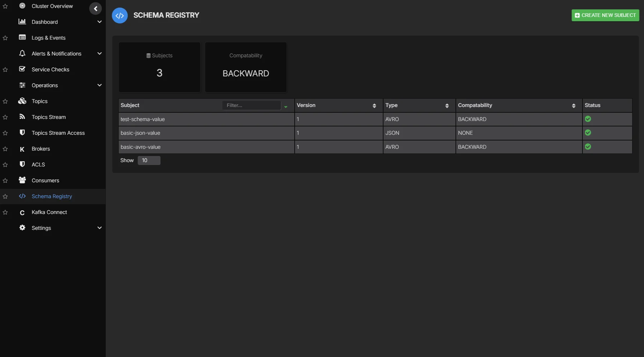The width and height of the screenshot is (644, 357).
Task: Click the ACLS shield icon
Action: [22, 164]
